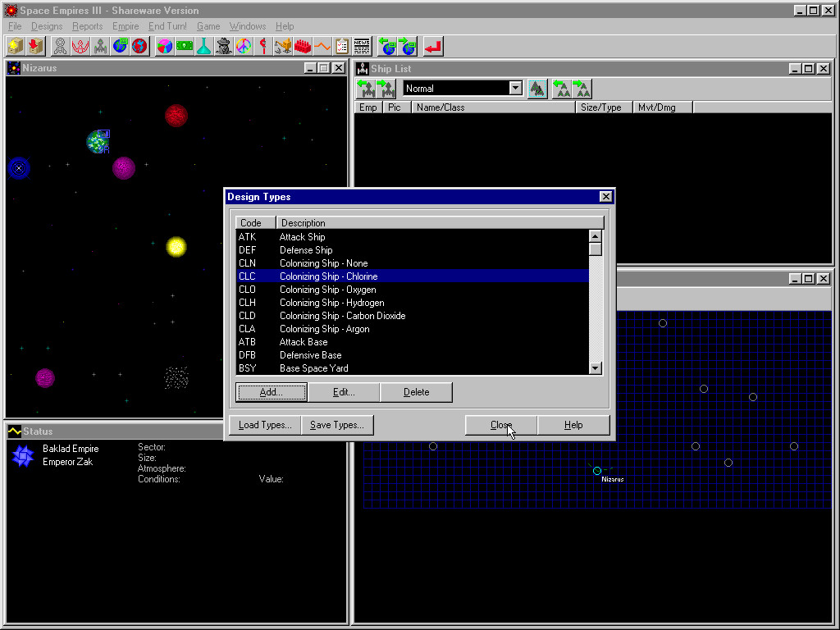Select the Attack Base design type
840x630 pixels.
304,342
